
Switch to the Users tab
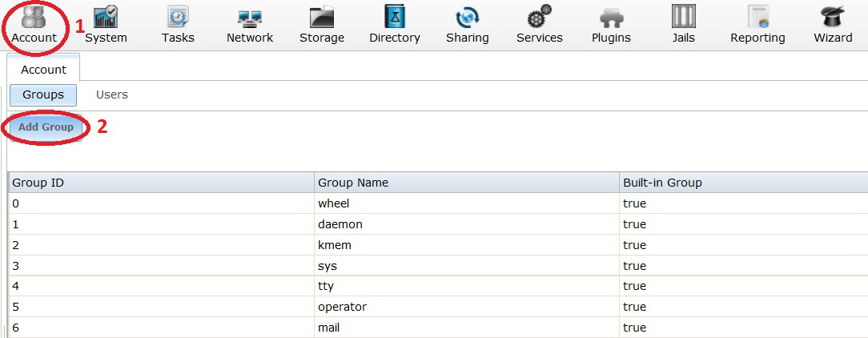tap(112, 95)
